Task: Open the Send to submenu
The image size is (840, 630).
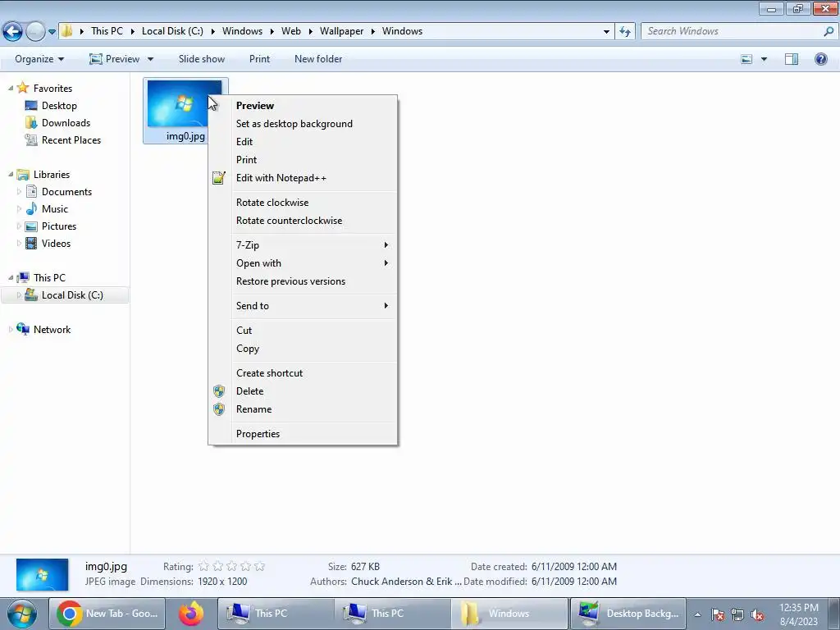Action: (303, 306)
